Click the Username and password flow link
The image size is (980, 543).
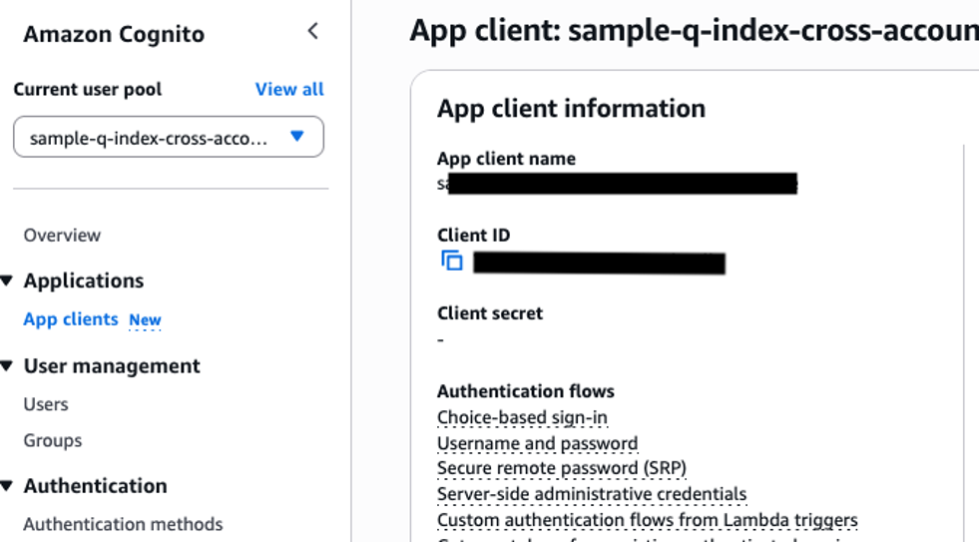click(x=538, y=443)
